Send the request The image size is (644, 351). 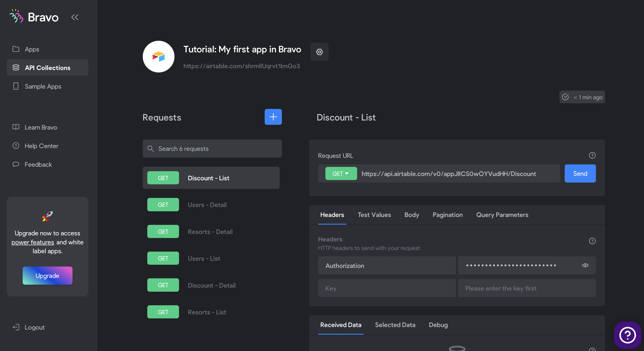[x=580, y=174]
